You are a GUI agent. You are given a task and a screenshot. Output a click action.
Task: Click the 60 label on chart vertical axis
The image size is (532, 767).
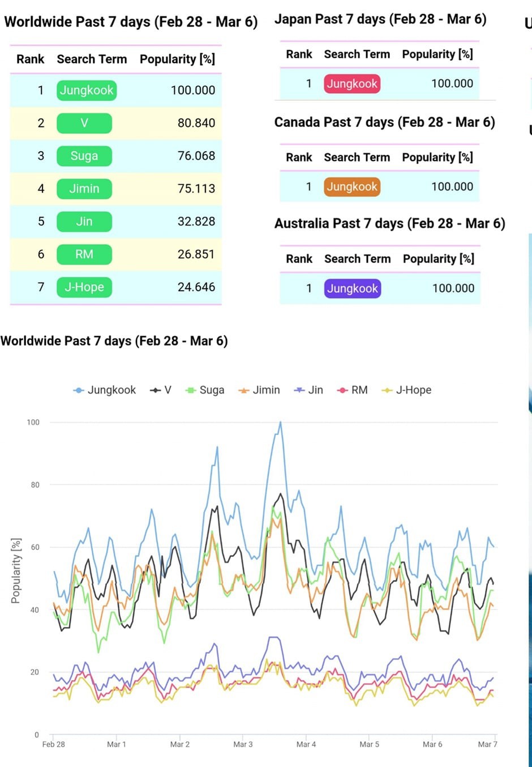[x=35, y=547]
